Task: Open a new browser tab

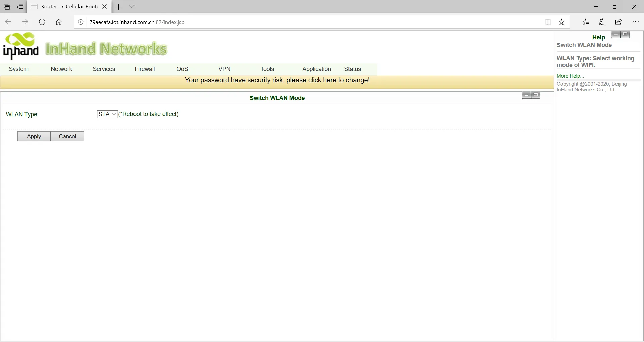Action: click(118, 7)
